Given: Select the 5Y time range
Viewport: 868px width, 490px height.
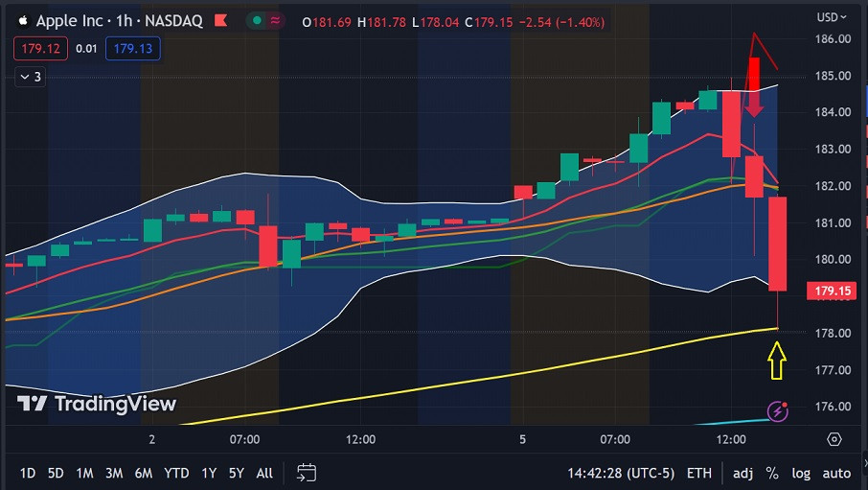Looking at the screenshot, I should coord(237,473).
